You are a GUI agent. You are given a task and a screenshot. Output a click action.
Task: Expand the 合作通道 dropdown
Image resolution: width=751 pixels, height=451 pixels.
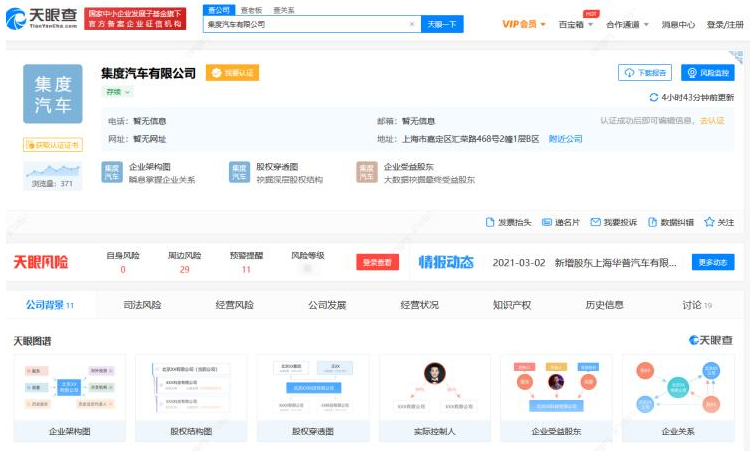point(627,24)
